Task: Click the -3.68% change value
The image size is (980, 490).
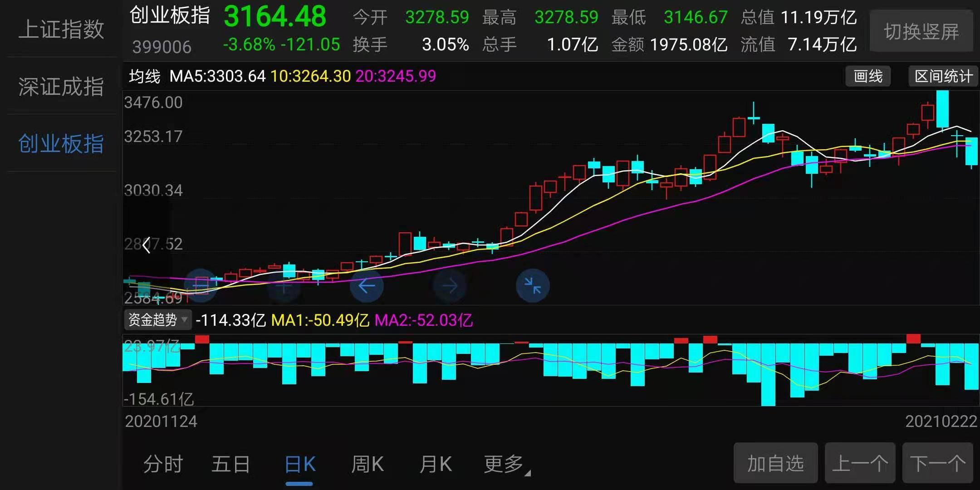Action: [x=249, y=44]
